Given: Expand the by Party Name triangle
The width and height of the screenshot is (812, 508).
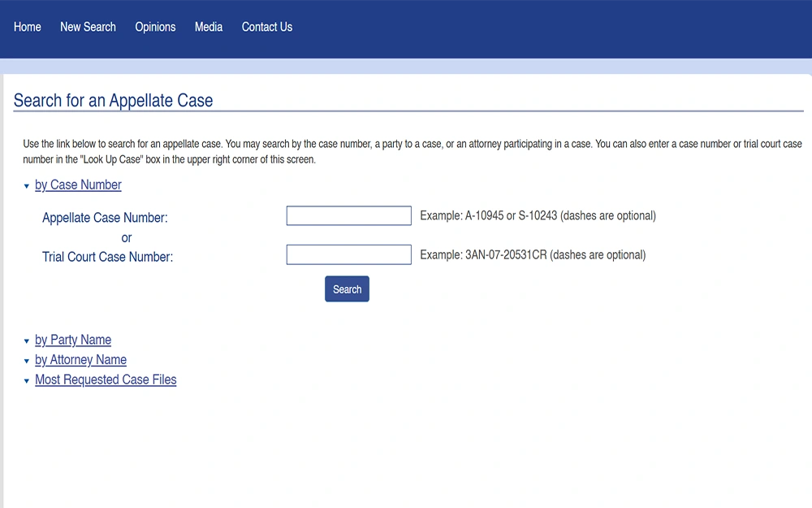Looking at the screenshot, I should (27, 341).
